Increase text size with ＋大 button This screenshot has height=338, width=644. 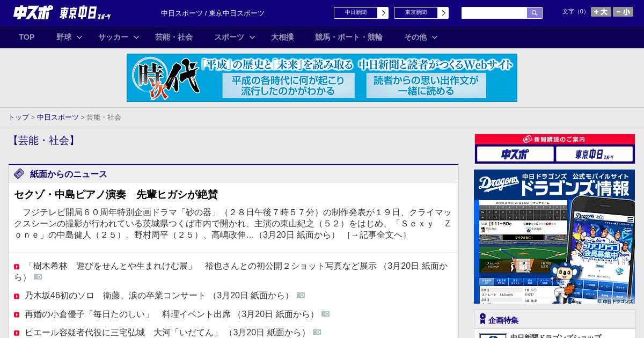[601, 12]
